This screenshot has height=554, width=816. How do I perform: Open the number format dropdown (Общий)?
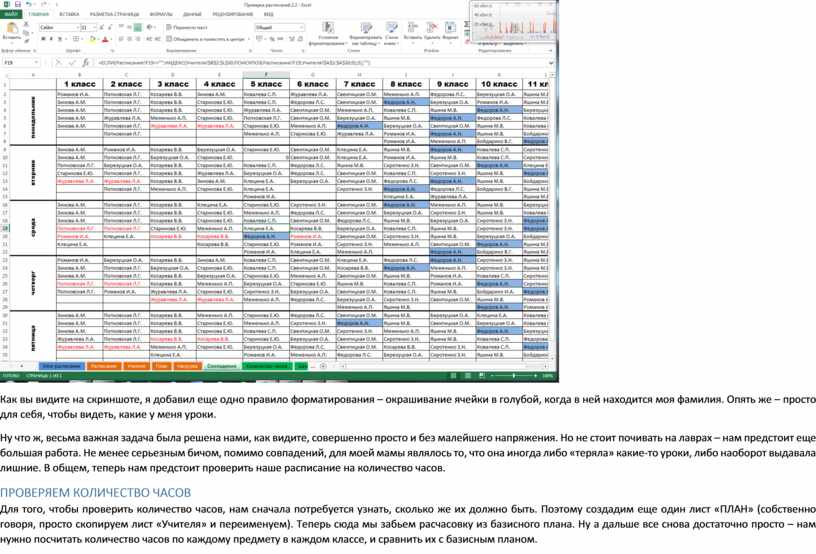coord(301,28)
